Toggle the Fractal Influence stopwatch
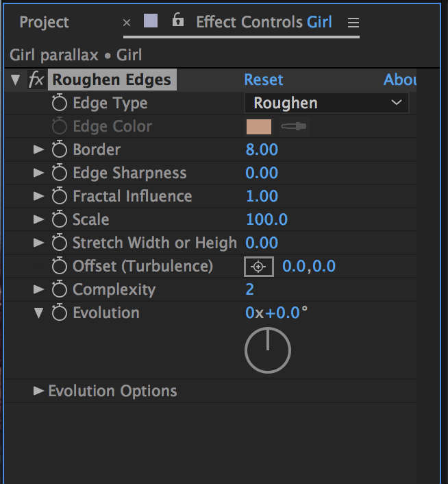 coord(60,196)
